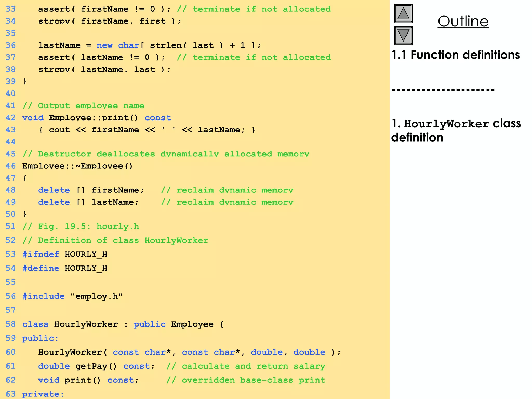Click line 34 strcpy firstName statement

click(110, 21)
